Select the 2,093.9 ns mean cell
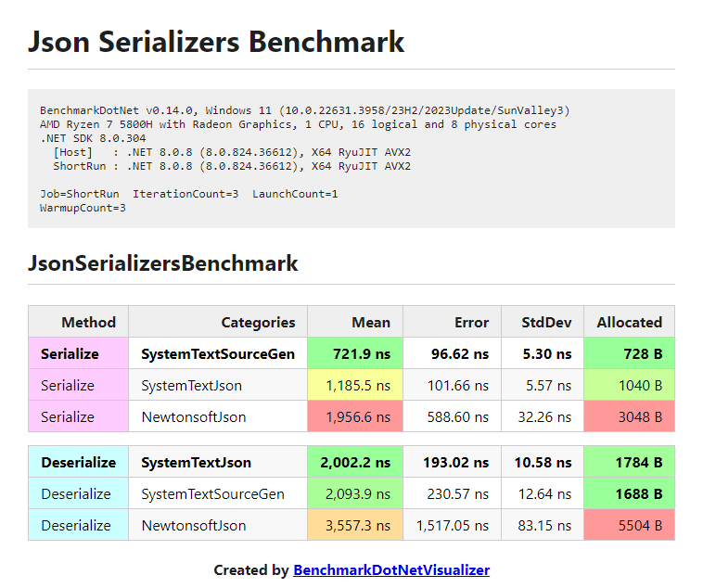This screenshot has height=588, width=703. tap(355, 493)
